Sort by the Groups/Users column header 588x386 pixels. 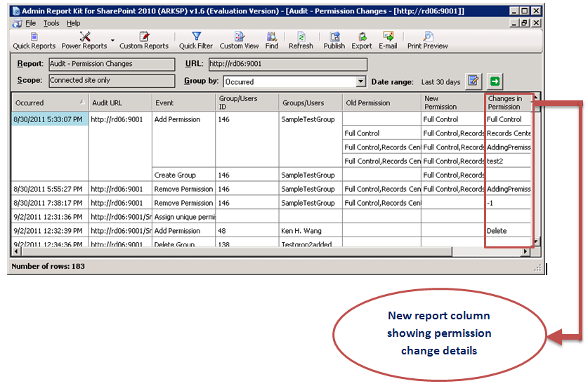pyautogui.click(x=311, y=102)
